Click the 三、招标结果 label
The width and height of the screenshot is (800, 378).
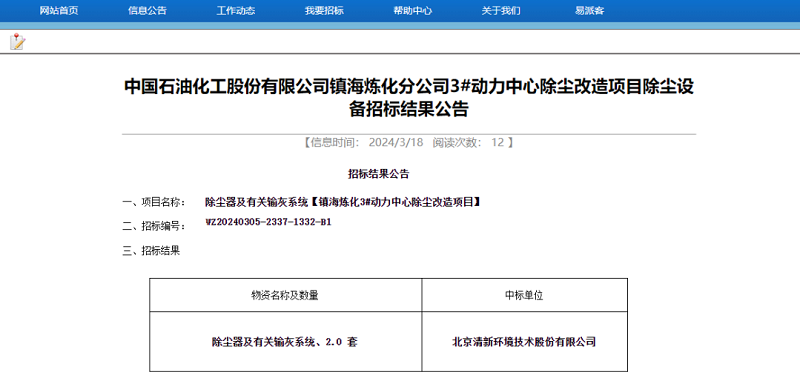coord(151,250)
